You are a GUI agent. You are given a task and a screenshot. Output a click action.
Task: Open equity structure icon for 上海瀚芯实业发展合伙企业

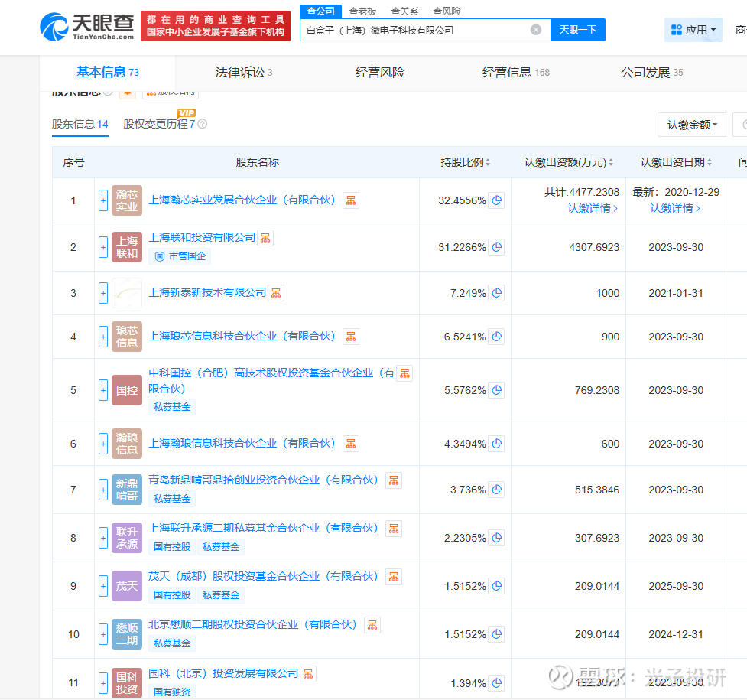pos(351,200)
